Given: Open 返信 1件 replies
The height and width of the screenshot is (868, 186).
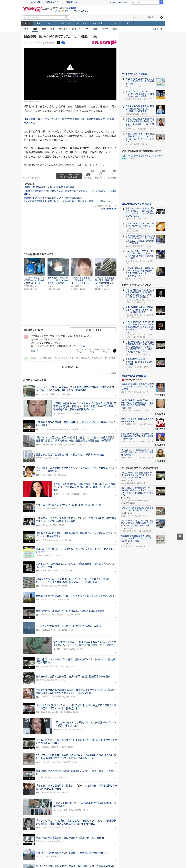Looking at the screenshot, I should click(35, 351).
